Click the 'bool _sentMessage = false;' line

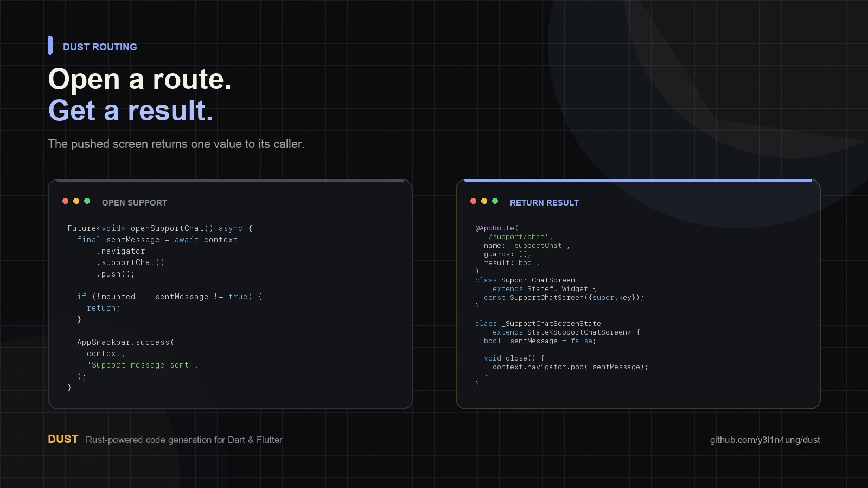tap(540, 341)
